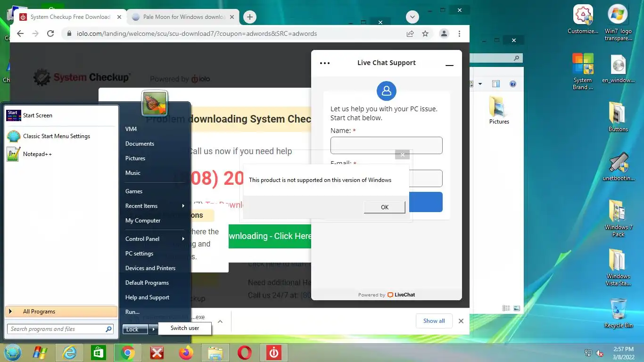Open the Start orb on the taskbar
Viewport: 644px width, 362px height.
(x=13, y=353)
